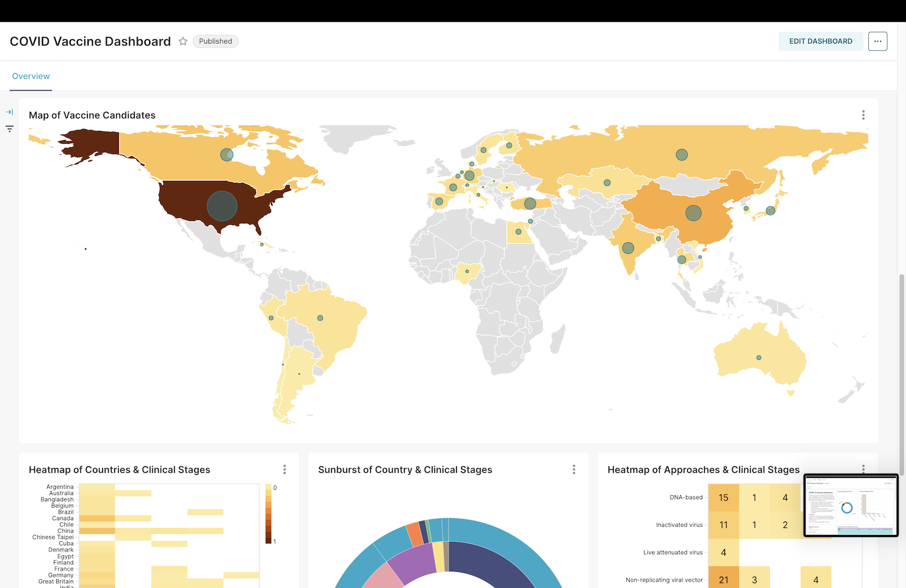The width and height of the screenshot is (906, 588).
Task: Click the Brazil bubble on the map
Action: point(320,318)
